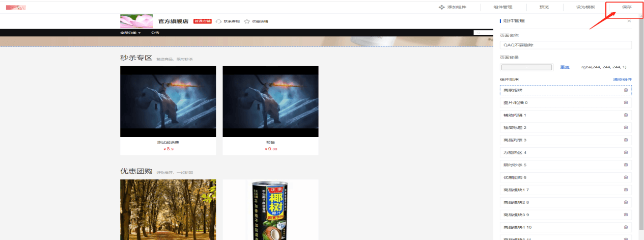This screenshot has width=644, height=240.
Task: Select the 优惠团购 6 component row
Action: click(566, 177)
